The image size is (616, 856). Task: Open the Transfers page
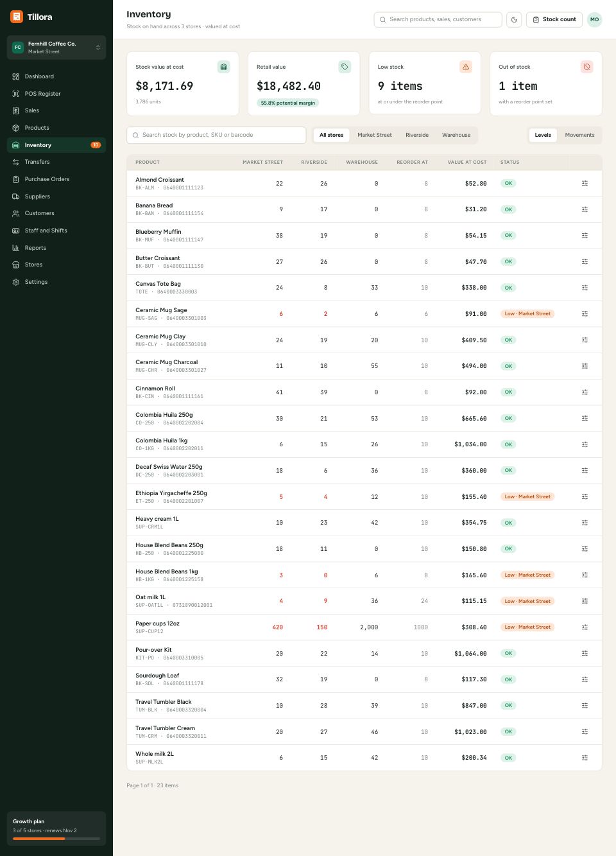(x=56, y=162)
